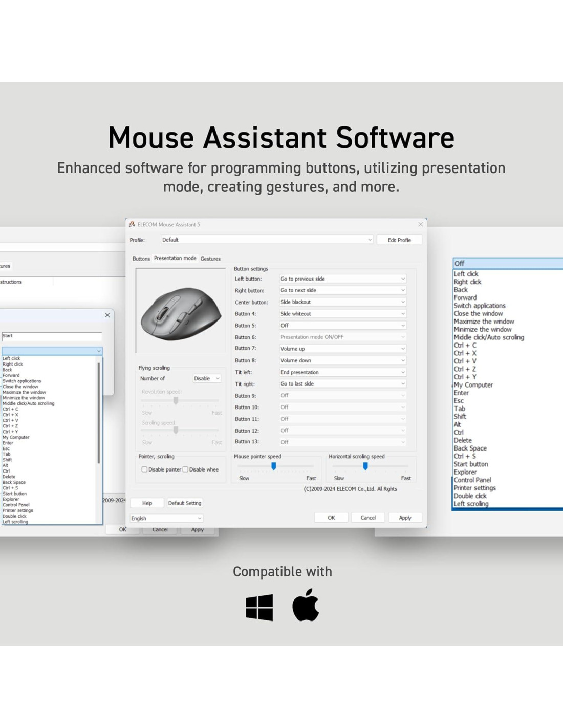This screenshot has height=728, width=563.
Task: Open the Profile dropdown
Action: coord(267,240)
